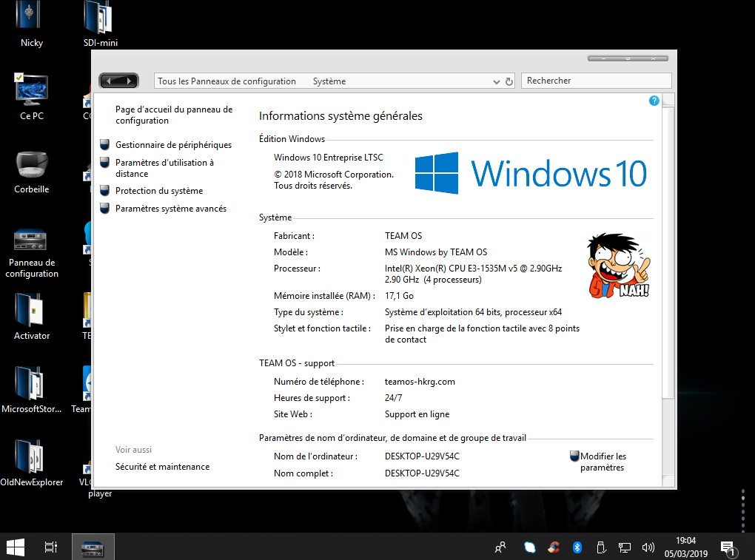Select the Ce PC desktop icon
This screenshot has width=755, height=560.
(x=32, y=95)
